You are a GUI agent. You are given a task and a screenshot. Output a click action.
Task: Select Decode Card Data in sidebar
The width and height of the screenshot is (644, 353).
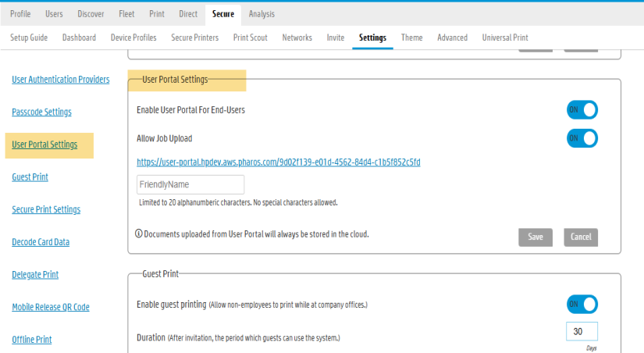tap(41, 242)
